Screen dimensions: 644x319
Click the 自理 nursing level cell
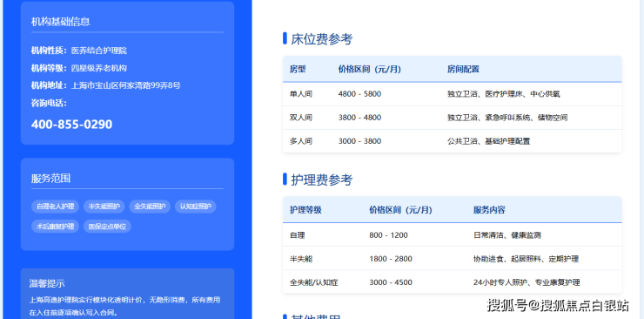pyautogui.click(x=298, y=235)
